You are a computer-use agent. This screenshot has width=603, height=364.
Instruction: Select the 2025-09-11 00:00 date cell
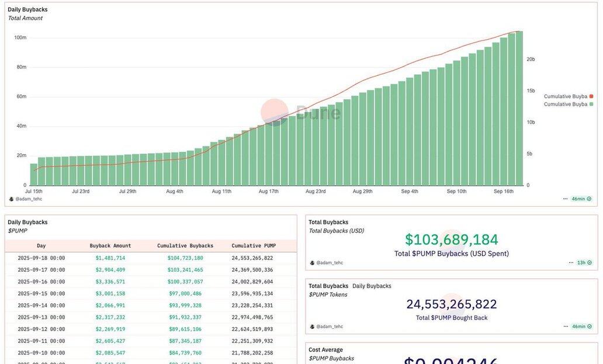point(41,341)
